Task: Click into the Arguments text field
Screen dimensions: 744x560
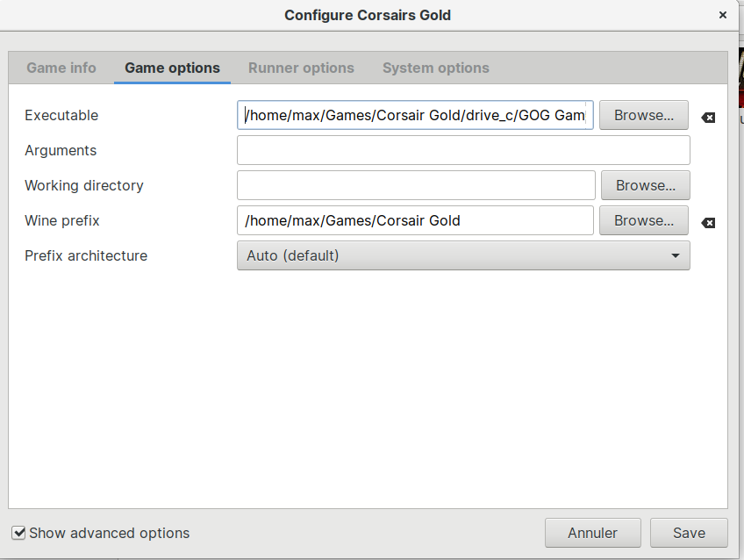Action: tap(463, 150)
